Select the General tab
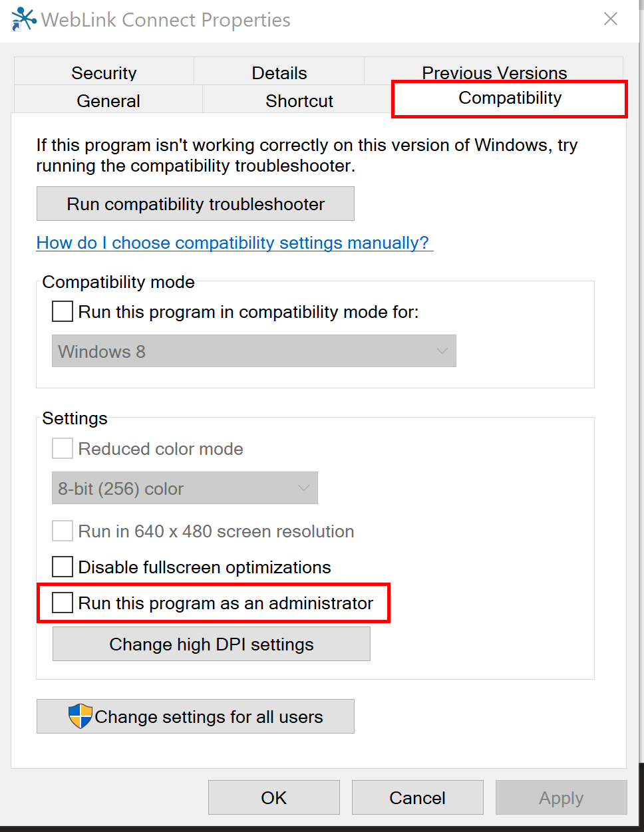Image resolution: width=644 pixels, height=832 pixels. point(108,100)
